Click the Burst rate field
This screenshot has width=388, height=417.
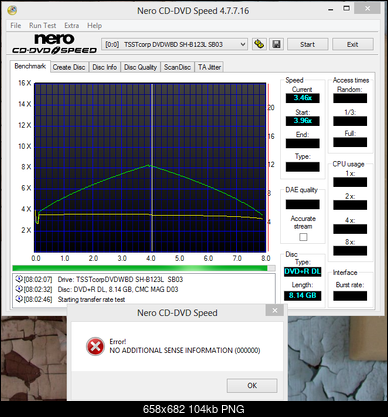pyautogui.click(x=350, y=296)
